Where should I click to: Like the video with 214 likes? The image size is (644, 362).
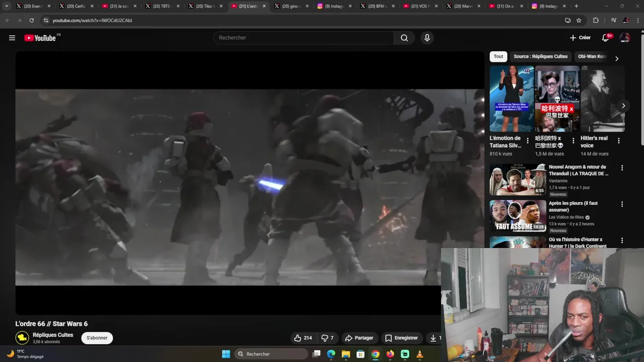[303, 338]
